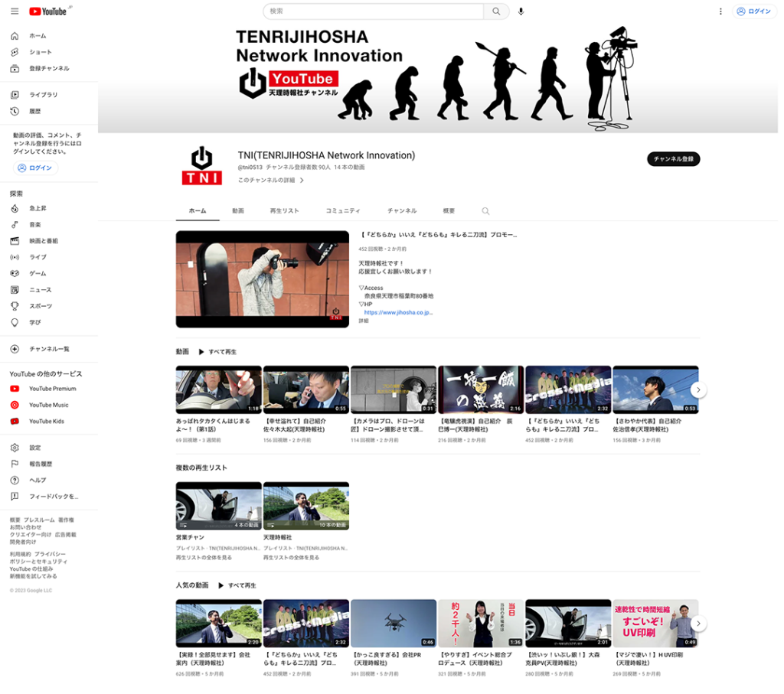Open the three-dot settings menu
Image resolution: width=784 pixels, height=694 pixels.
[x=720, y=11]
